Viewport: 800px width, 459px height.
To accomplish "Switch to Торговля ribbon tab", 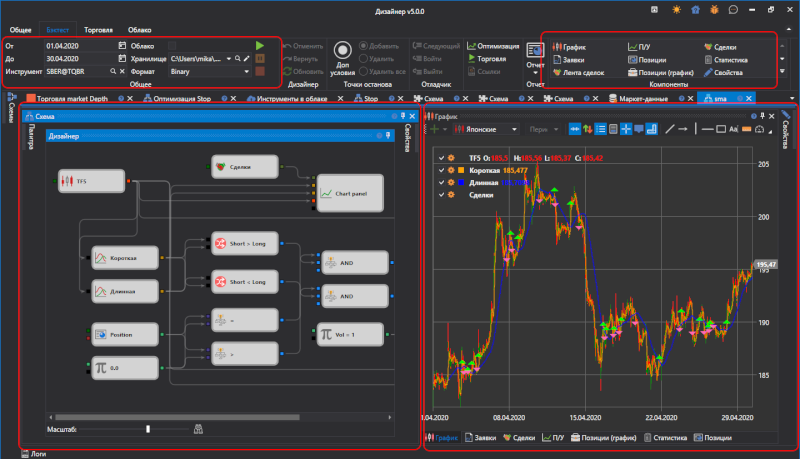I will click(98, 30).
